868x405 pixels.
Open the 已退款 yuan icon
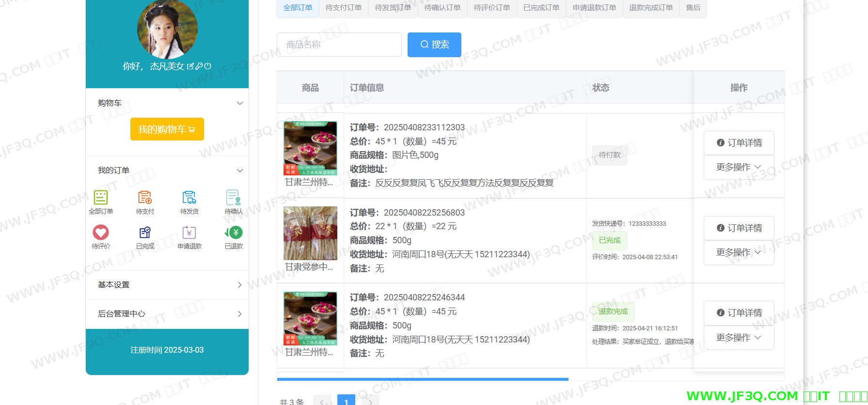tap(234, 233)
